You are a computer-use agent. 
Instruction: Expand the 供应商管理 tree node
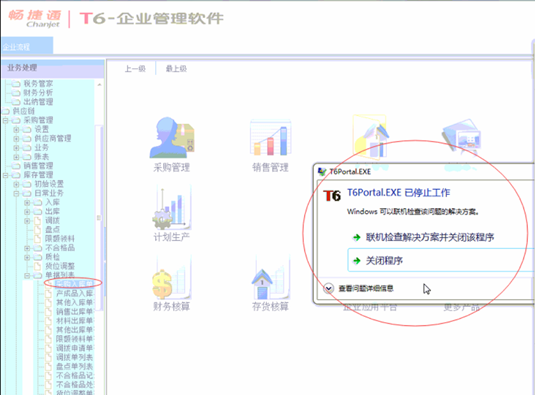16,138
